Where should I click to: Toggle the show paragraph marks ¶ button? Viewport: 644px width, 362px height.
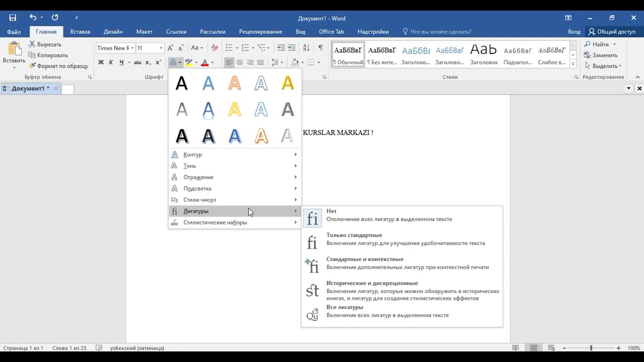(x=320, y=48)
